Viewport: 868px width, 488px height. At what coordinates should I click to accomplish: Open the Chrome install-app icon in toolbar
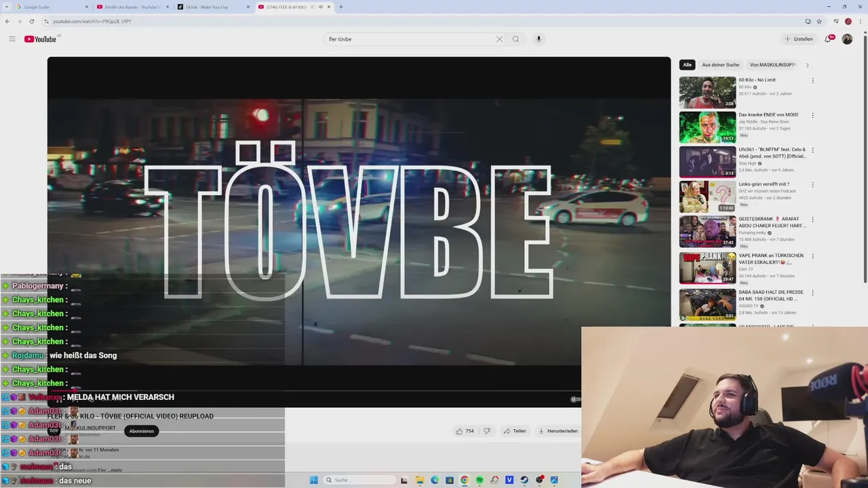click(808, 21)
